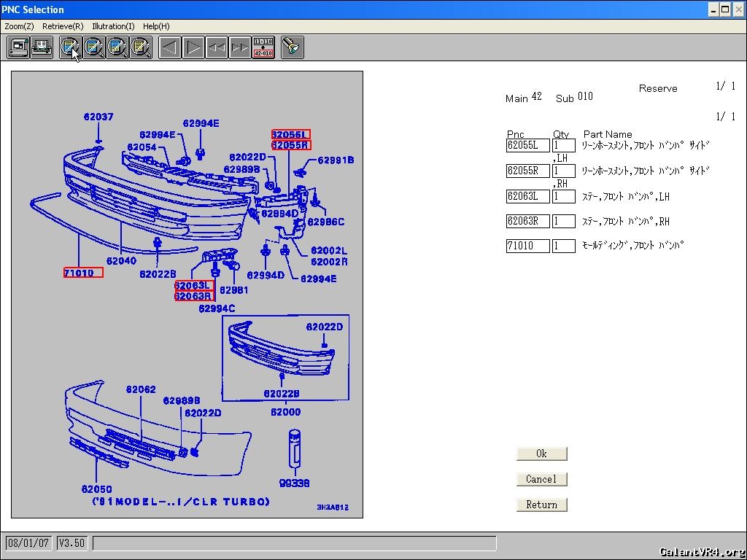
Task: Click the rightmost magnifier zoom icon
Action: [141, 48]
